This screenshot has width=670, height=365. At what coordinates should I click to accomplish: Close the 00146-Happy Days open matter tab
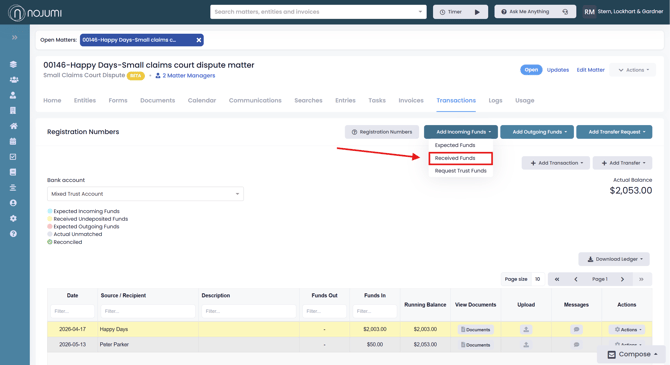pyautogui.click(x=199, y=40)
